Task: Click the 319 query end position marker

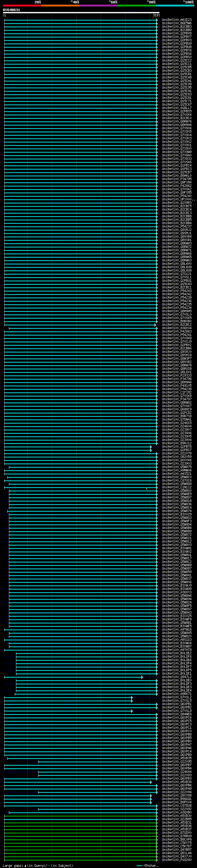Action: [155, 15]
